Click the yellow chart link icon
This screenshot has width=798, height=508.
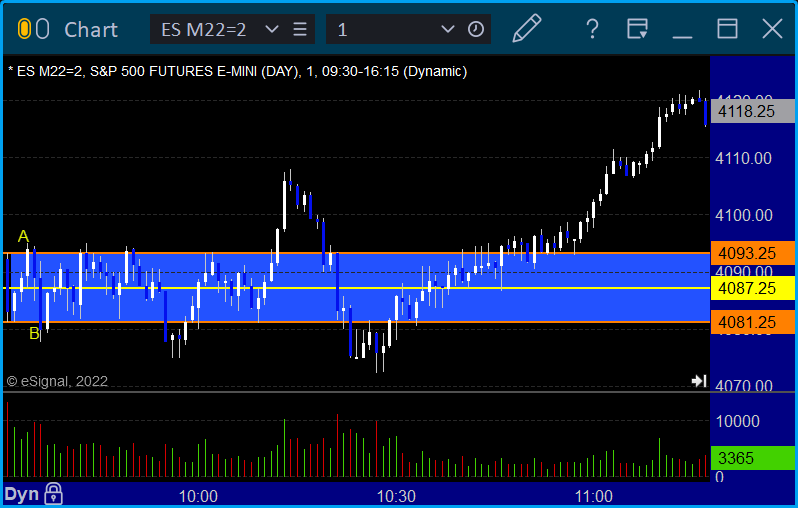tap(24, 29)
